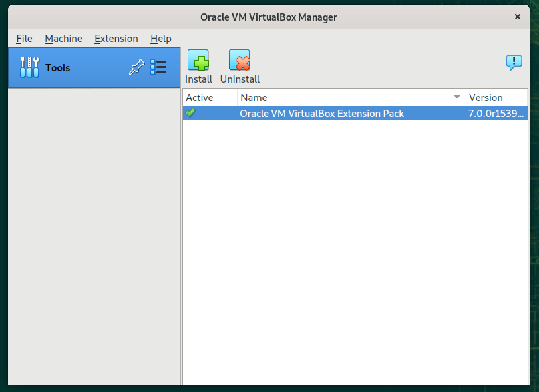
Task: Open the Extension menu
Action: point(116,39)
